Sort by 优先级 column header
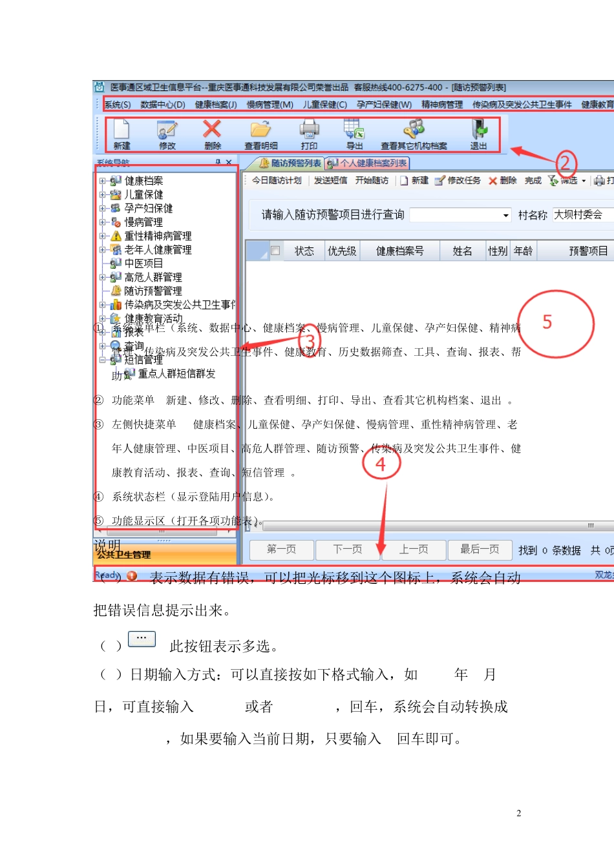The width and height of the screenshot is (614, 868). pos(342,251)
